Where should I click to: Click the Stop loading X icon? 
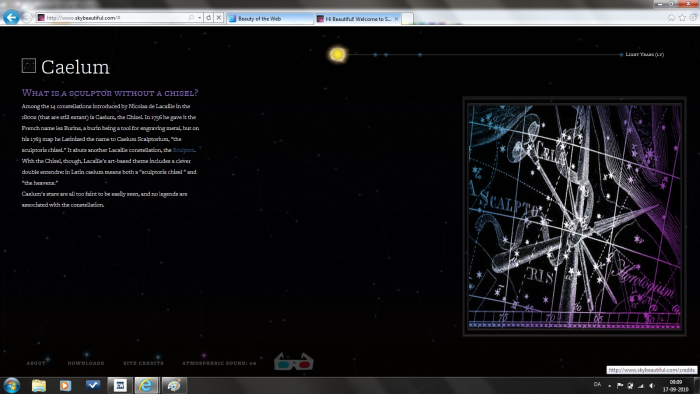pos(219,18)
